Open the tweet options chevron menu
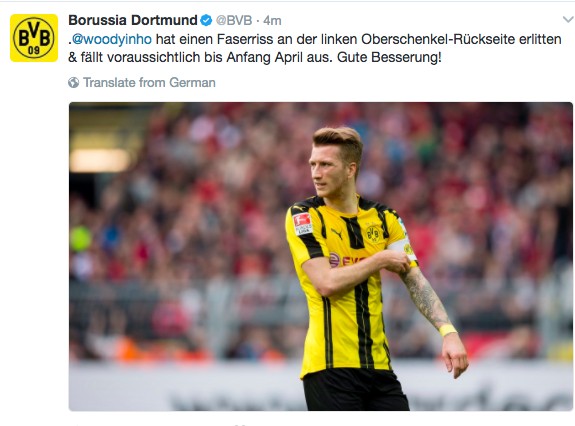Screen dimensions: 575x426 tap(568, 19)
